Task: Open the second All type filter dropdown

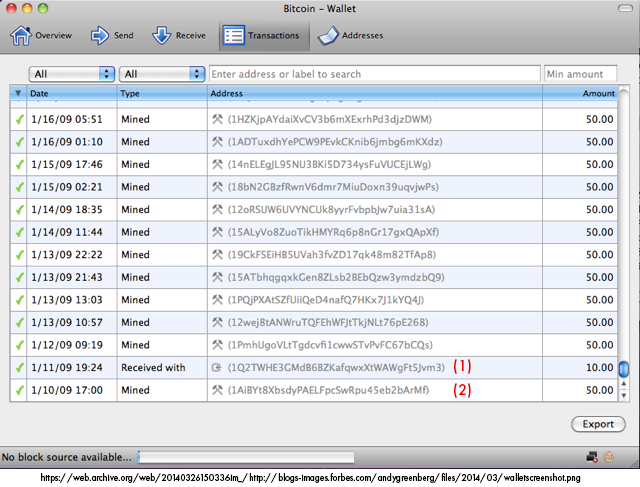Action: [161, 74]
